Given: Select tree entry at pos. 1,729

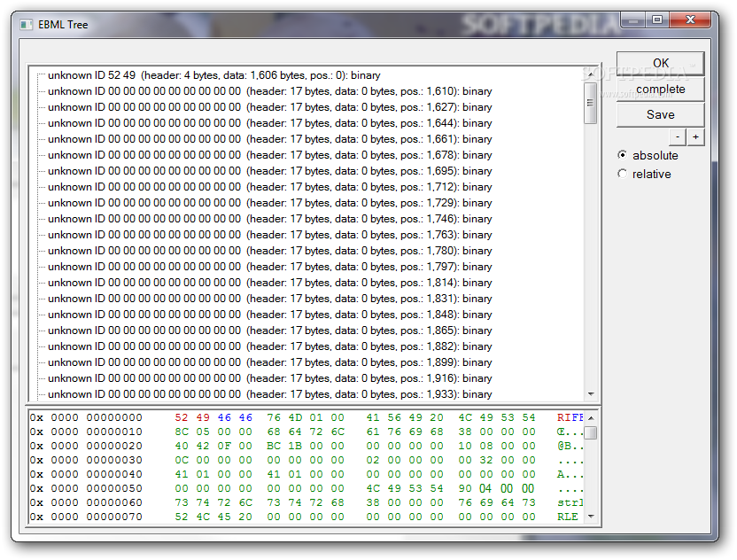Looking at the screenshot, I should [x=270, y=203].
